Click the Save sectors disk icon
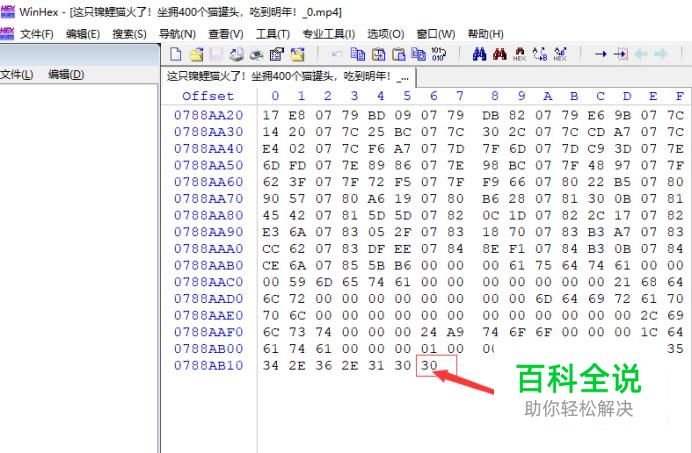The width and height of the screenshot is (692, 453). (x=237, y=54)
